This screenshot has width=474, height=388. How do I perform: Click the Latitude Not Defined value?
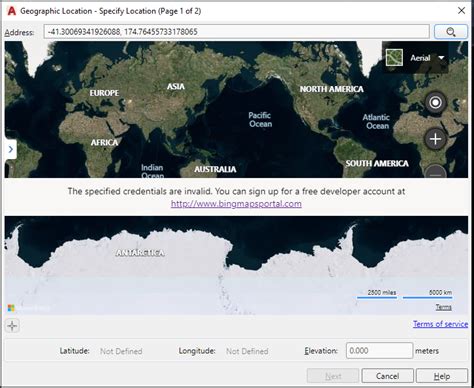pos(121,351)
